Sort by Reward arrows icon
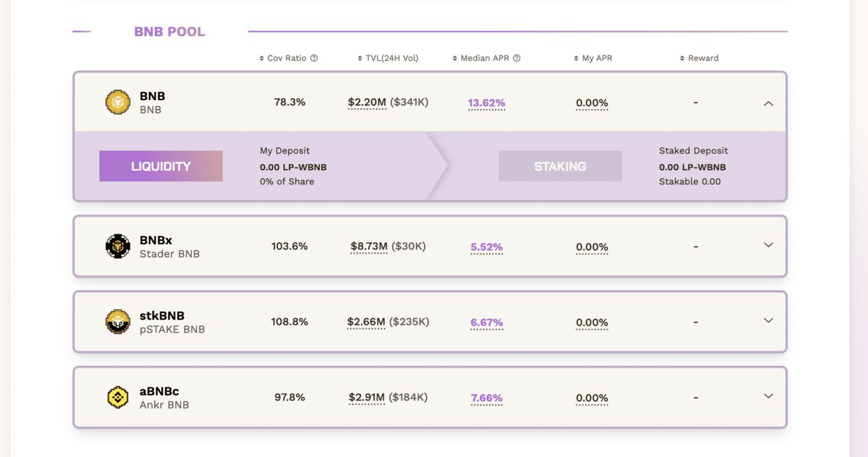The image size is (868, 457). coord(682,58)
